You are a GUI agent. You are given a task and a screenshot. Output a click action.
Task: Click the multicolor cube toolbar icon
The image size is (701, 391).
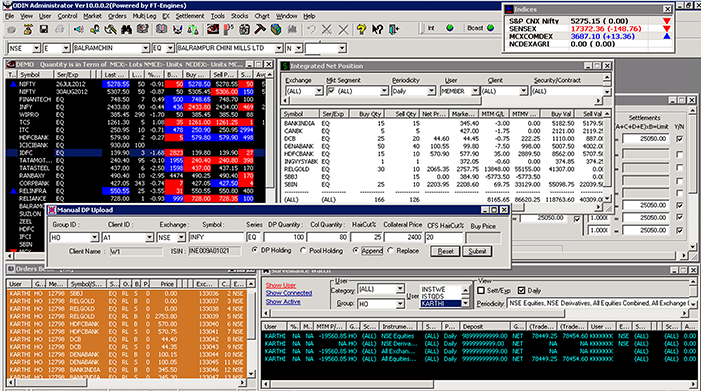(x=276, y=29)
